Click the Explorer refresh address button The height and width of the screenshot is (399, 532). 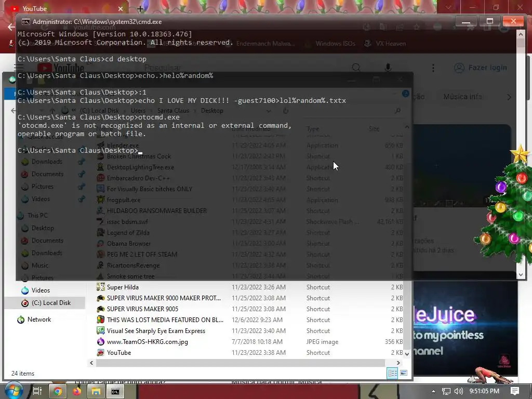[286, 111]
